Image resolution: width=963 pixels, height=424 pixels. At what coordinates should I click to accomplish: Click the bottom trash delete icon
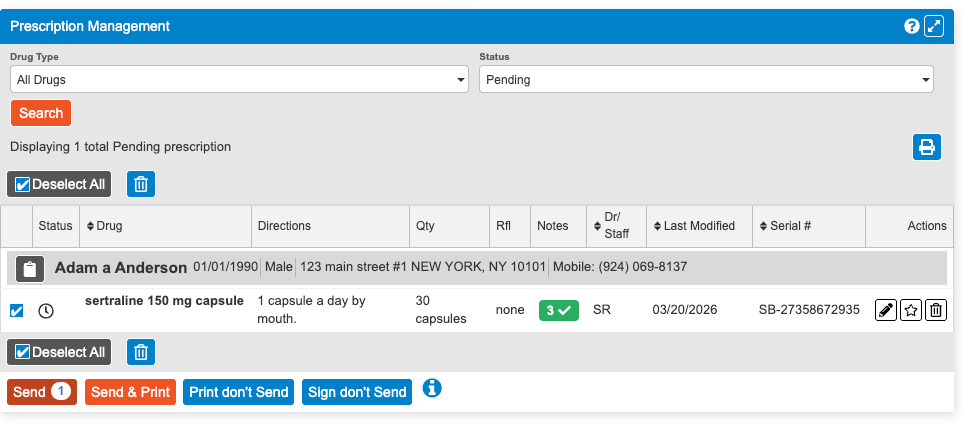point(141,352)
